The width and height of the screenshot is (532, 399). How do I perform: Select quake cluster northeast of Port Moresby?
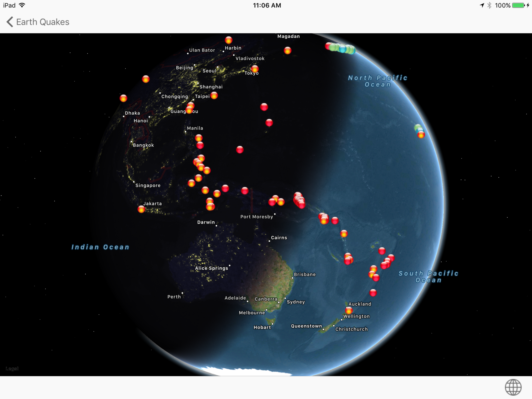click(x=299, y=200)
